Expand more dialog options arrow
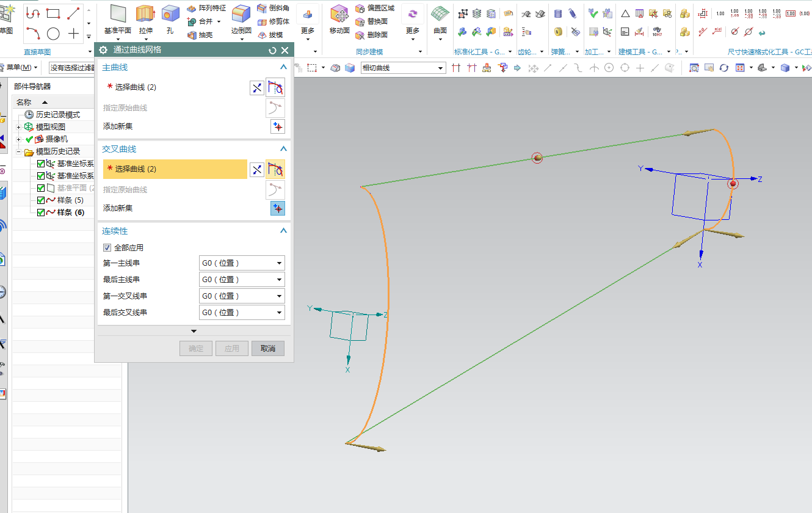The height and width of the screenshot is (513, 812). [x=194, y=331]
